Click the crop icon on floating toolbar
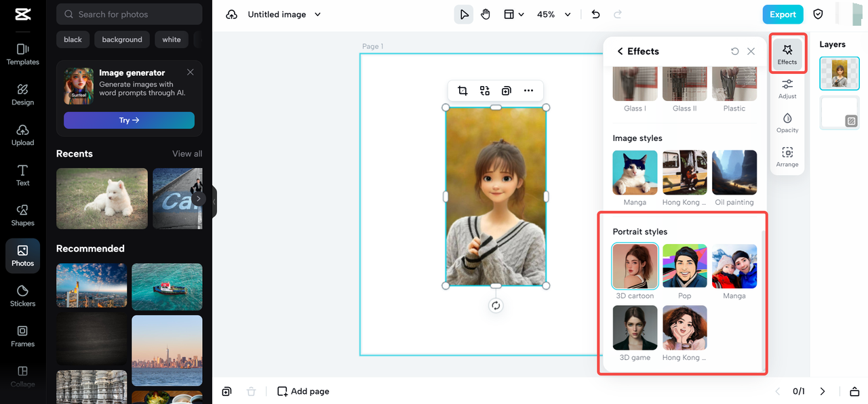This screenshot has height=404, width=868. pyautogui.click(x=462, y=91)
